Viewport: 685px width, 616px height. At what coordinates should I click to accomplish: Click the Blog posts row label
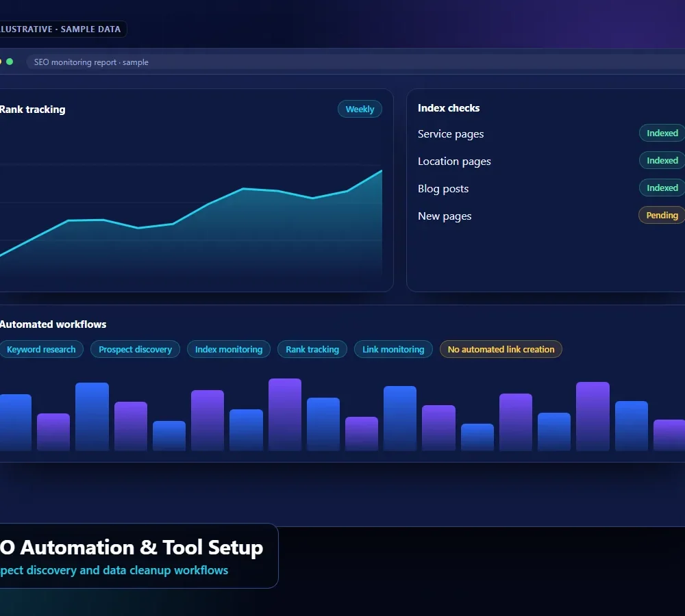coord(443,189)
